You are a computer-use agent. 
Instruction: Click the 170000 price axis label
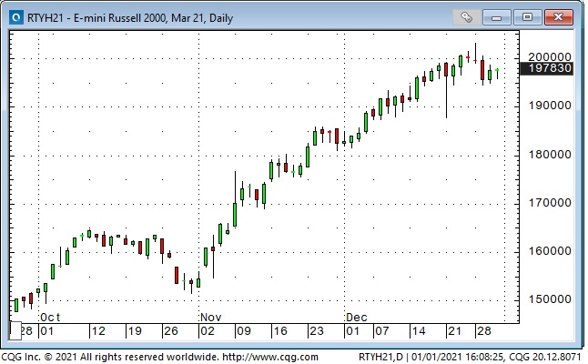tap(550, 202)
